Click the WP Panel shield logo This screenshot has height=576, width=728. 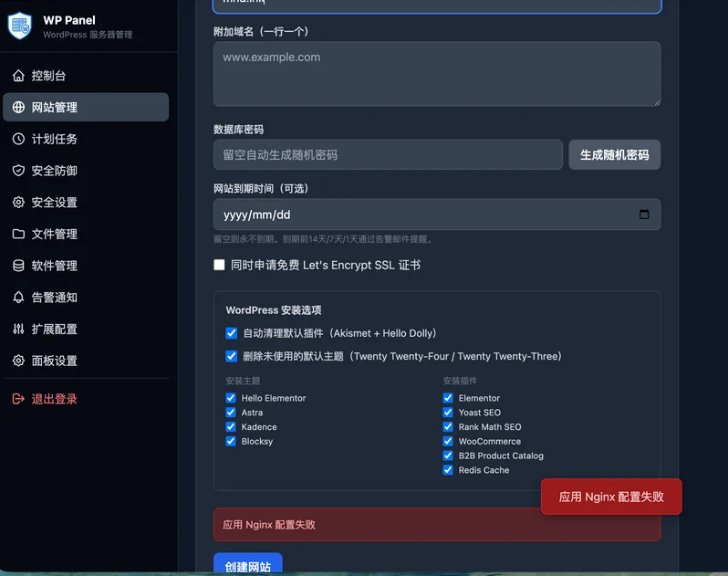click(19, 26)
